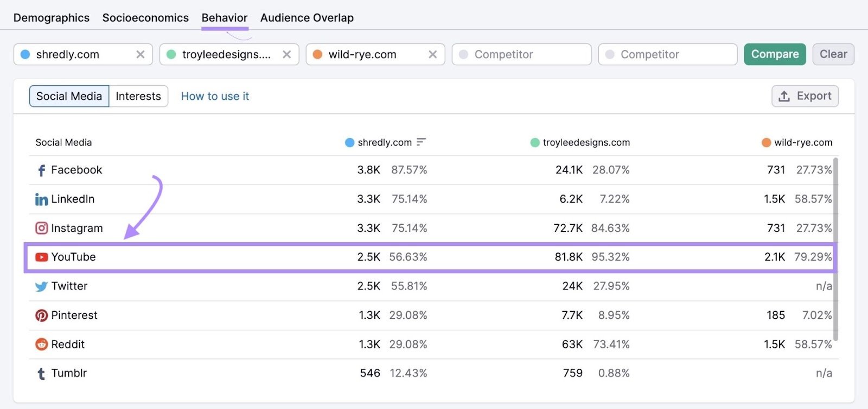Click the wild-rye.com domain input field
The image size is (868, 409).
coord(375,54)
